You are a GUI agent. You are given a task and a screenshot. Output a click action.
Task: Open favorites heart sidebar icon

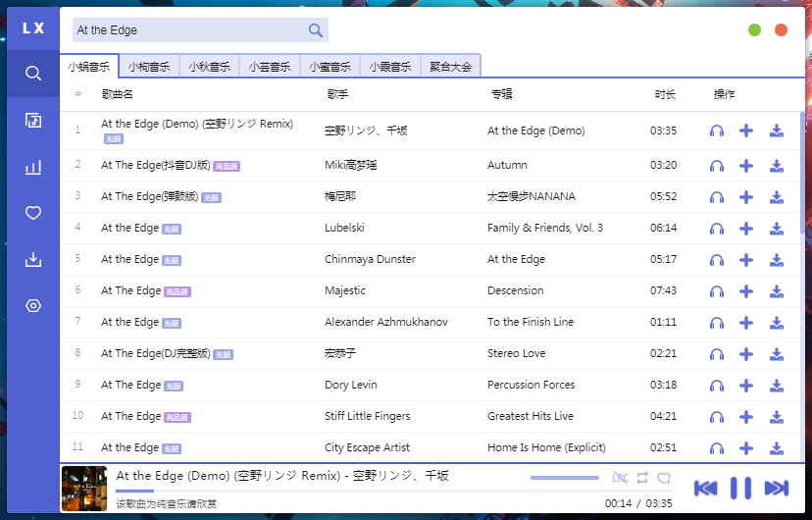click(x=33, y=213)
